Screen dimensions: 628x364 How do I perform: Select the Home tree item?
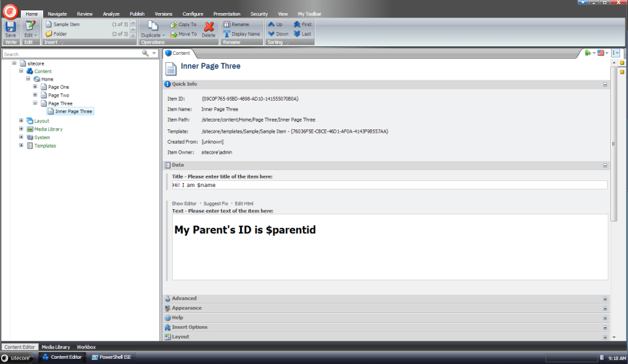tap(44, 79)
